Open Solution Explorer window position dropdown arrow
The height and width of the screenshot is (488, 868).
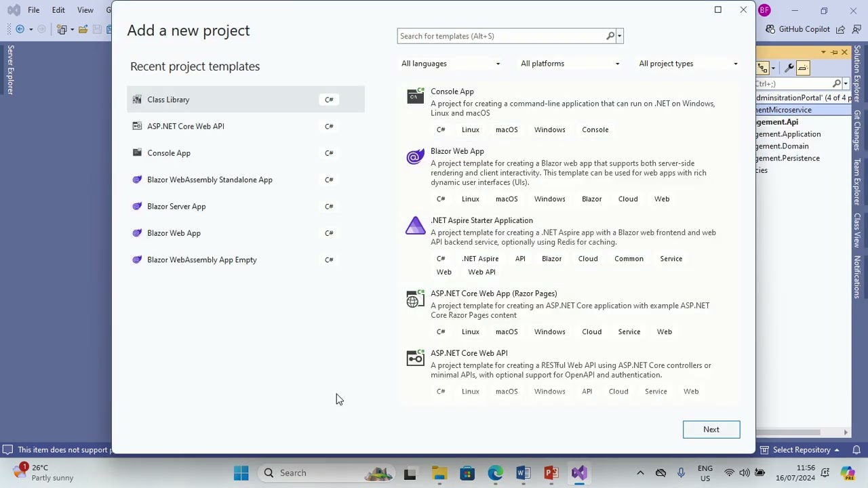click(x=823, y=52)
